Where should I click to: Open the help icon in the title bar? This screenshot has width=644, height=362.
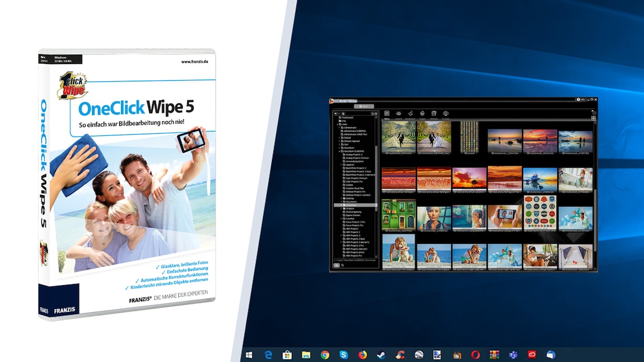pos(578,100)
